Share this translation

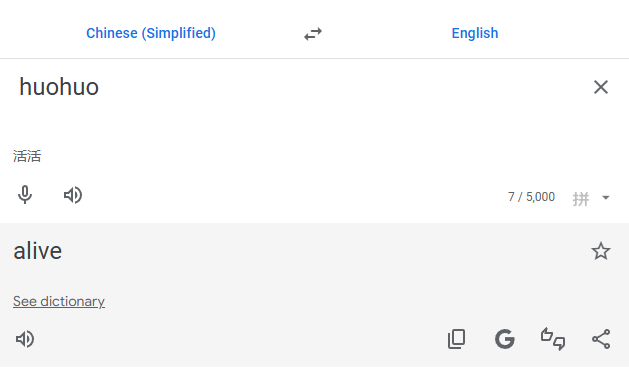pos(601,339)
